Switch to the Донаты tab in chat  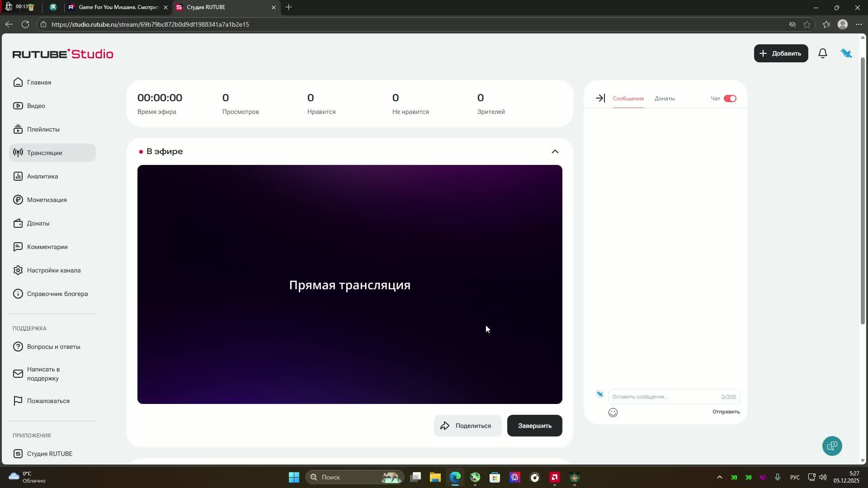pos(664,98)
